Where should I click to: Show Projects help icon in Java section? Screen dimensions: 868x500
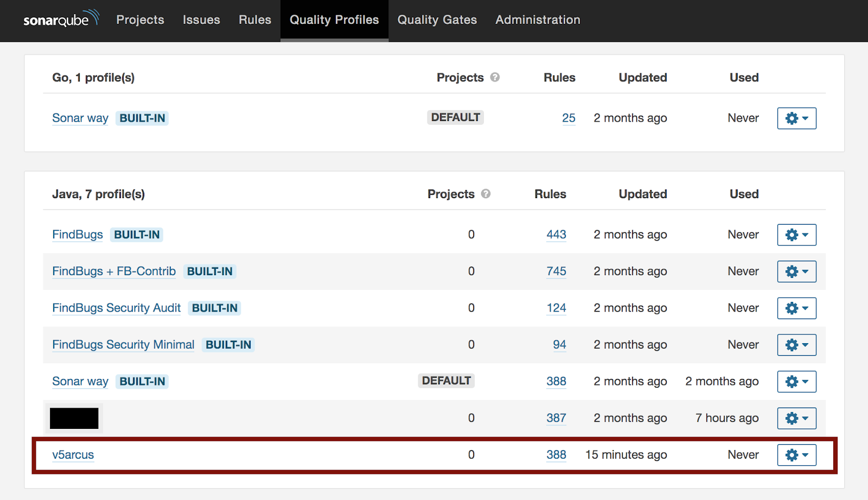(x=486, y=194)
